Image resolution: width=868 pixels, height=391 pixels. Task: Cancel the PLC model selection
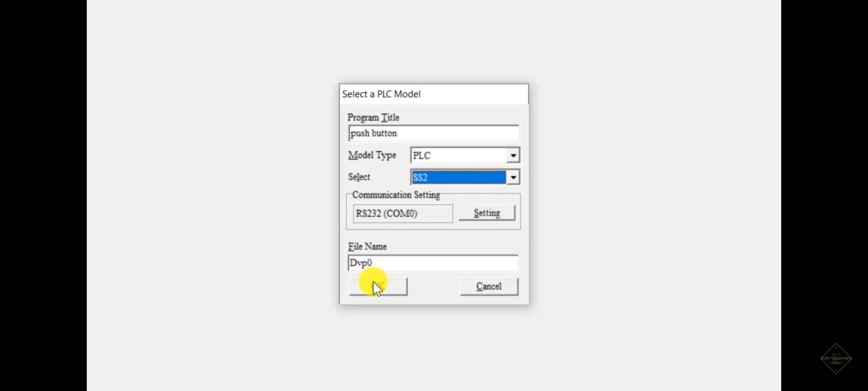coord(489,286)
